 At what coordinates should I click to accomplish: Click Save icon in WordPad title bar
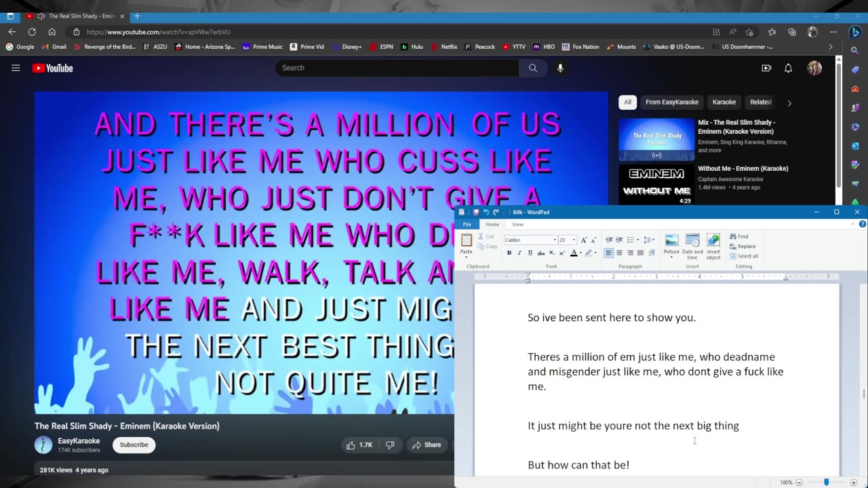tap(476, 212)
